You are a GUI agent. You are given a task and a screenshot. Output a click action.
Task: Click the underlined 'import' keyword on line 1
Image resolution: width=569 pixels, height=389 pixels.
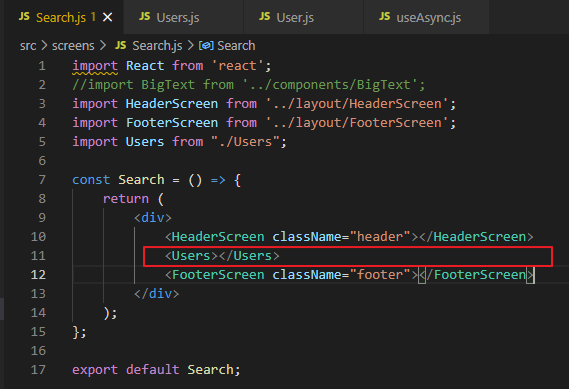coord(95,66)
